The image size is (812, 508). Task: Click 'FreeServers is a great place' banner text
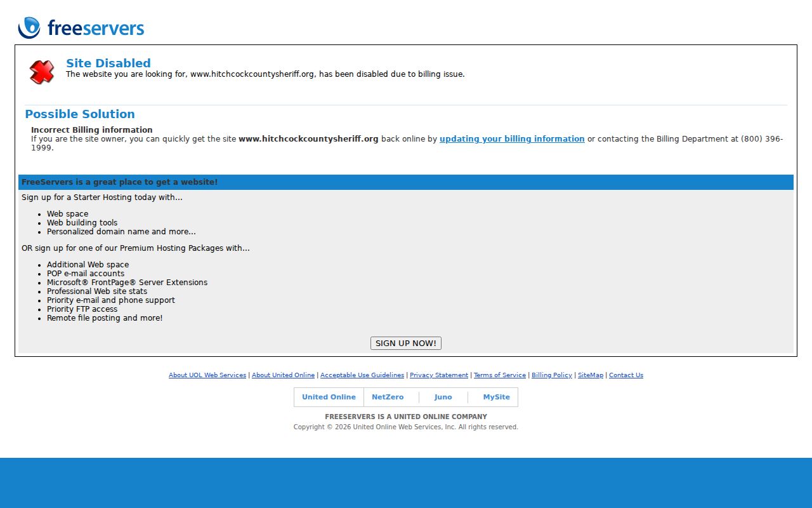coord(120,182)
